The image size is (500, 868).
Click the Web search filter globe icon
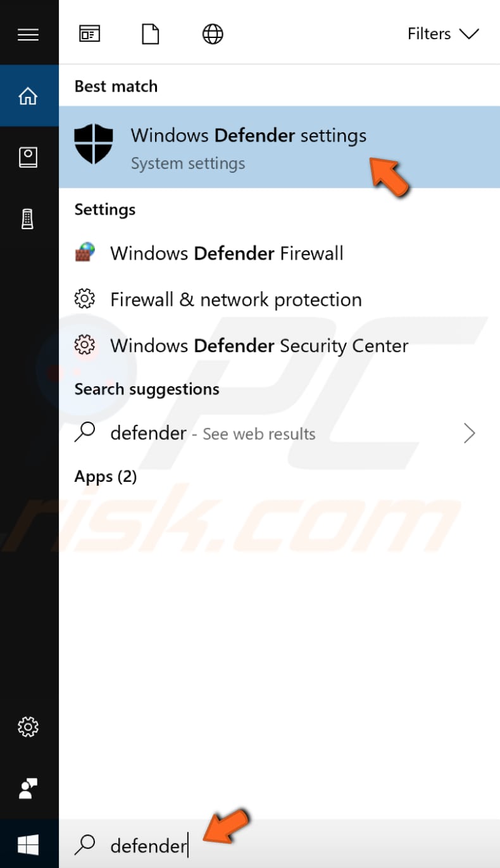point(212,34)
